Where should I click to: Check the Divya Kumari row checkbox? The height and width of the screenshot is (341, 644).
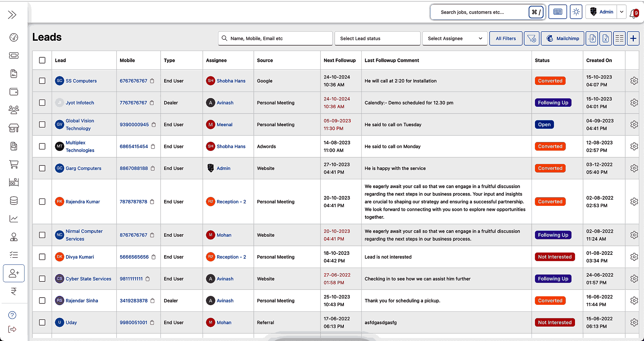point(42,257)
